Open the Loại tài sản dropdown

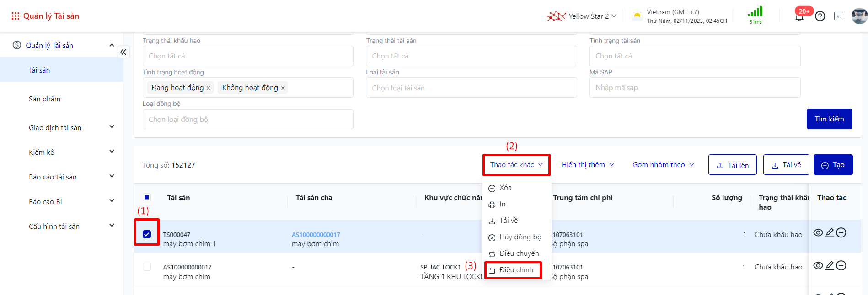(472, 88)
